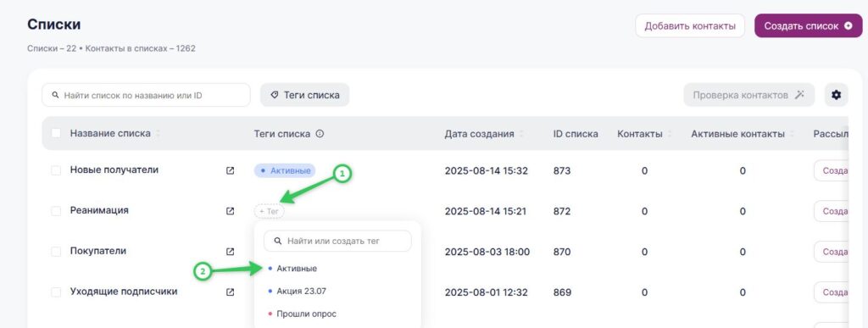Click the Реанимация list name
Viewport: 868px width, 328px height.
point(99,210)
